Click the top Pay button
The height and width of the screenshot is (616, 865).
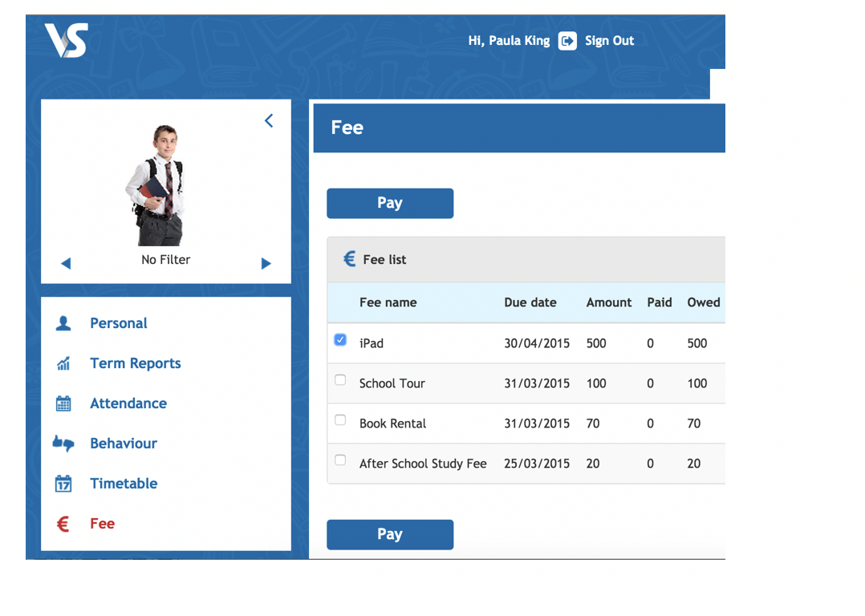390,204
